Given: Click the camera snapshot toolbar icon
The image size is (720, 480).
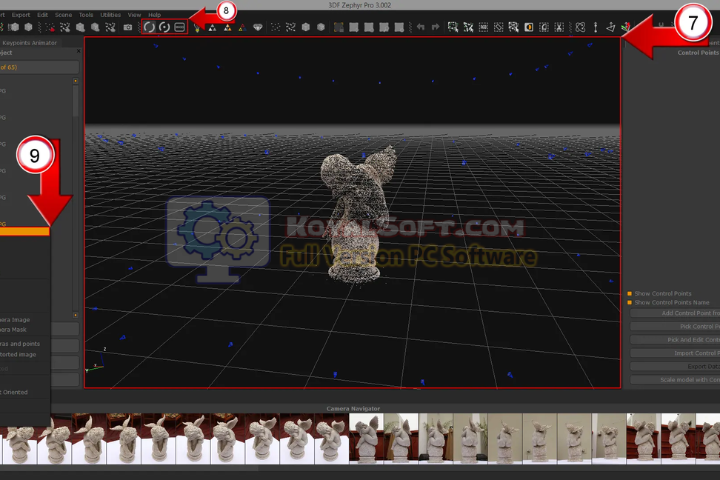Looking at the screenshot, I should (x=128, y=28).
